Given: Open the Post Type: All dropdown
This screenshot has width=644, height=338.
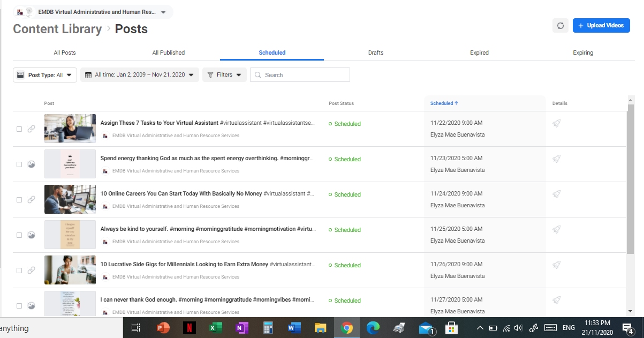Looking at the screenshot, I should pos(45,75).
